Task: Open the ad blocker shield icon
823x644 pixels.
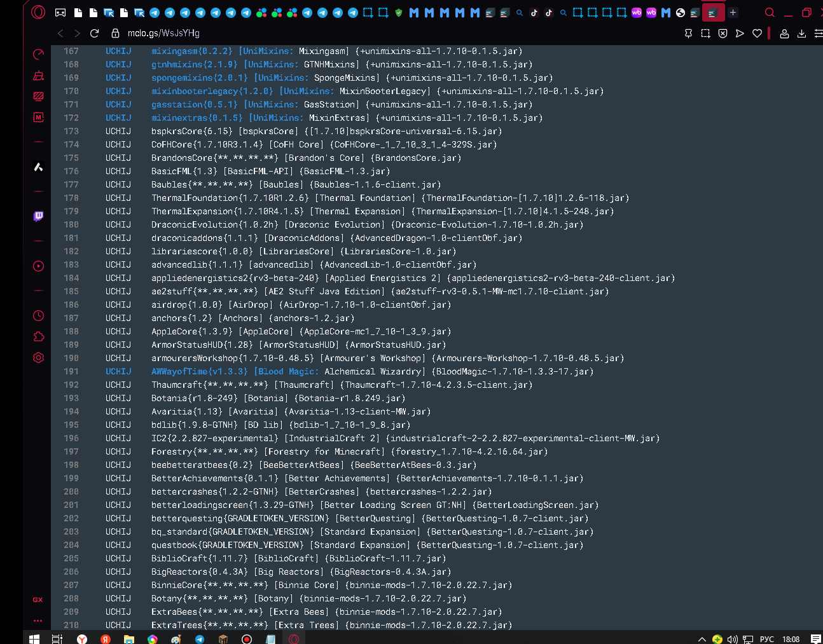Action: [x=723, y=33]
